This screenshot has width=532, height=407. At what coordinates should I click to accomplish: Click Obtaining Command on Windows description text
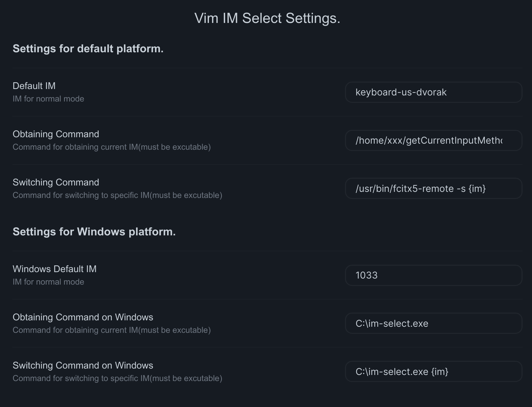pyautogui.click(x=112, y=330)
